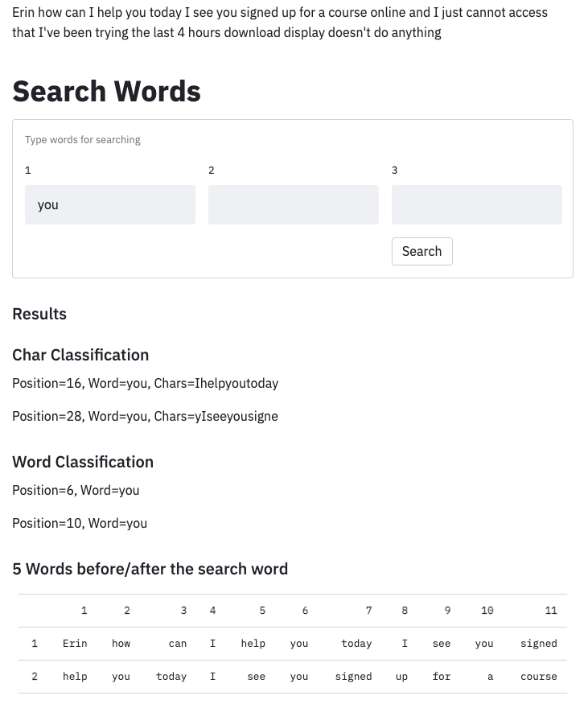Click the 'Results' section heading
This screenshot has height=708, width=588.
coord(39,314)
